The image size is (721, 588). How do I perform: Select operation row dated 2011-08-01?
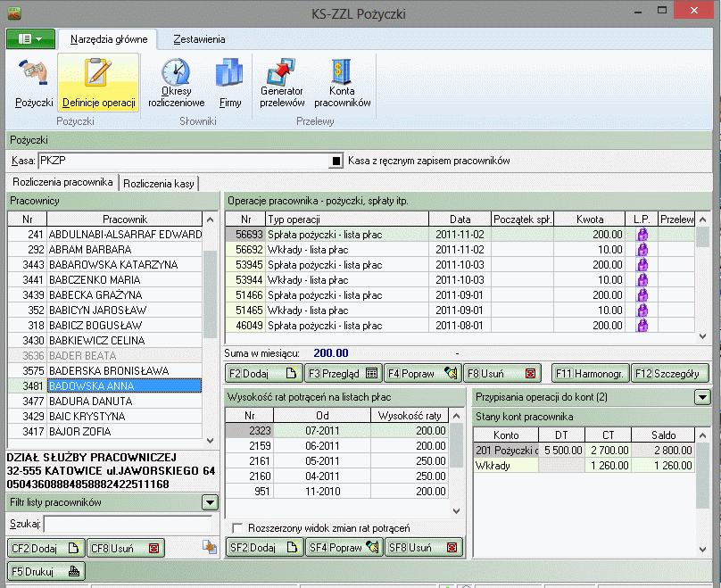[460, 326]
